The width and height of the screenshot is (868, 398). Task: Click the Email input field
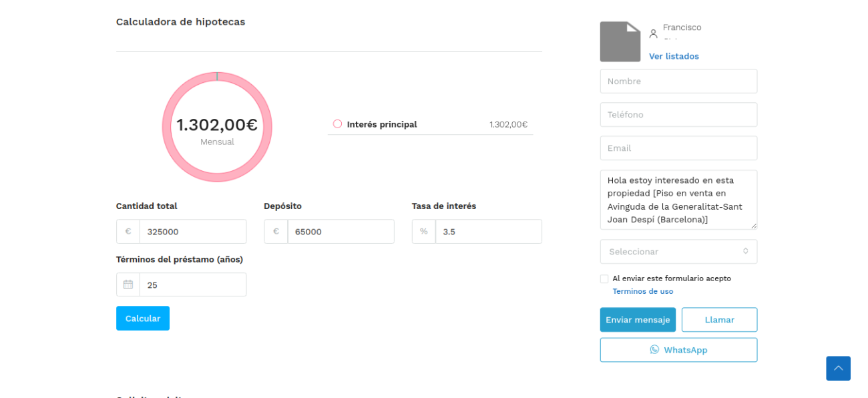pyautogui.click(x=678, y=148)
